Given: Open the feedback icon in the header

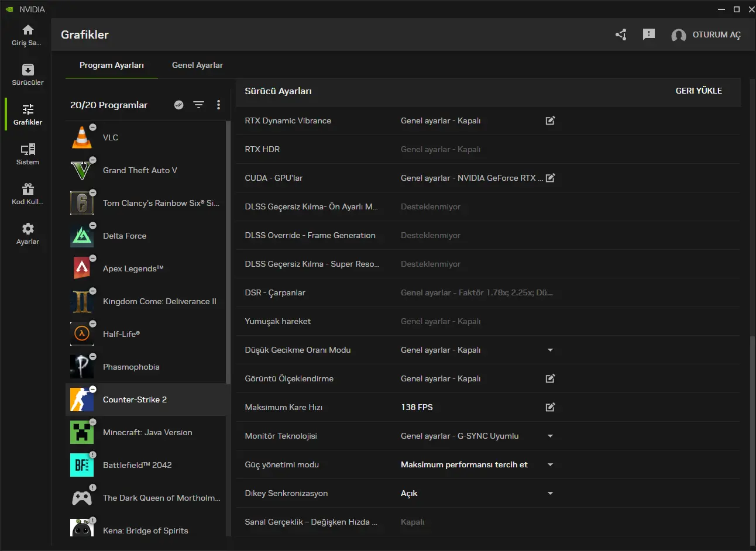Looking at the screenshot, I should (x=649, y=35).
